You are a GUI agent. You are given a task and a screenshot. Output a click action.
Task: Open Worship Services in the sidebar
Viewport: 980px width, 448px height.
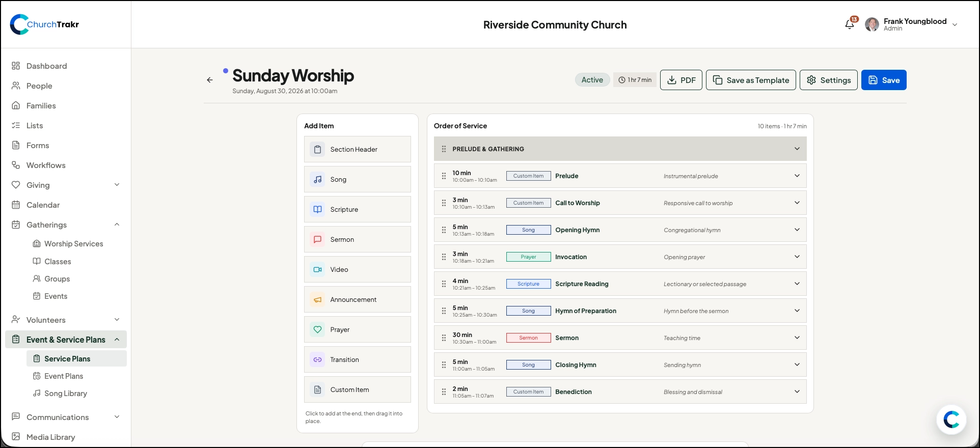(74, 244)
